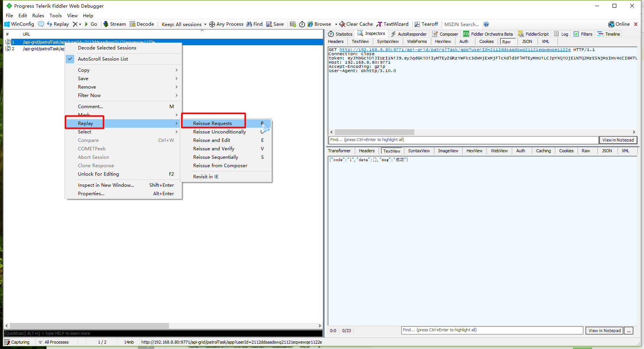The height and width of the screenshot is (349, 644).
Task: Open the Log tab
Action: coord(561,34)
